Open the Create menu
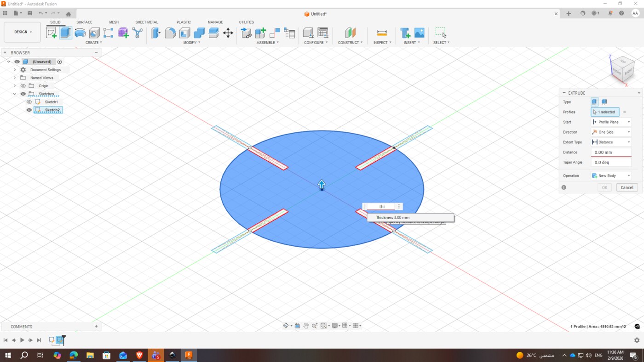This screenshot has width=644, height=362. pyautogui.click(x=93, y=43)
